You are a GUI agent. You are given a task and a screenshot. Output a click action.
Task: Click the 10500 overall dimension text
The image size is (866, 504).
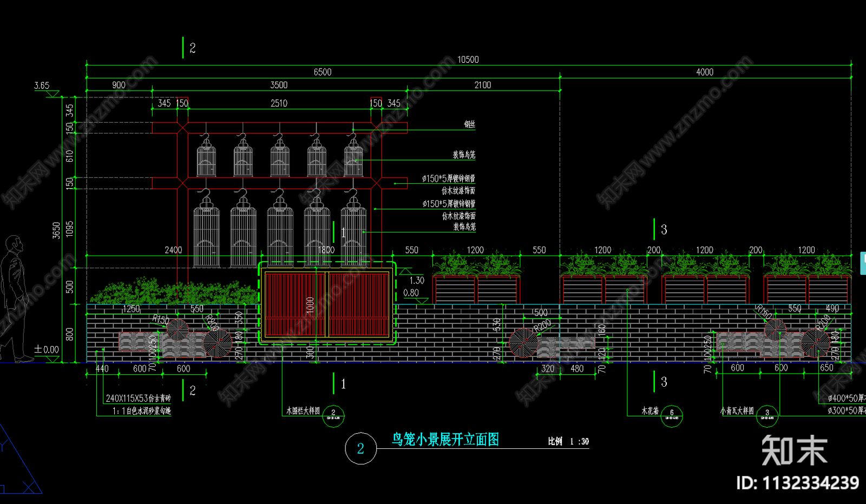[x=468, y=59]
